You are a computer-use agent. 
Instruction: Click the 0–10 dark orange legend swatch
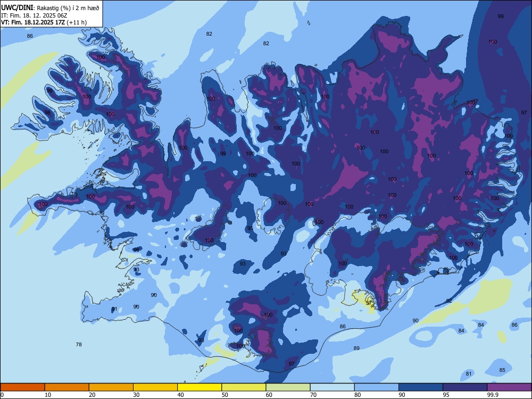(x=22, y=387)
